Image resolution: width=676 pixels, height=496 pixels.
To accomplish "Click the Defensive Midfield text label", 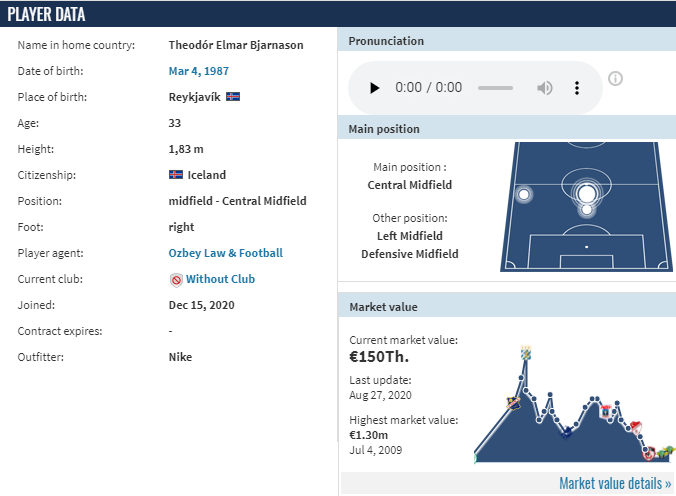I will 410,254.
